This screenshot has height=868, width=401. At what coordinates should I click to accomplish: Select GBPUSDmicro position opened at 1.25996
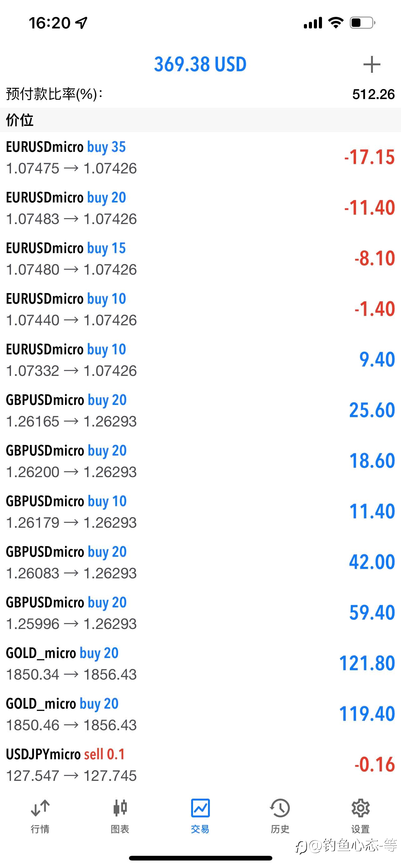pyautogui.click(x=200, y=613)
